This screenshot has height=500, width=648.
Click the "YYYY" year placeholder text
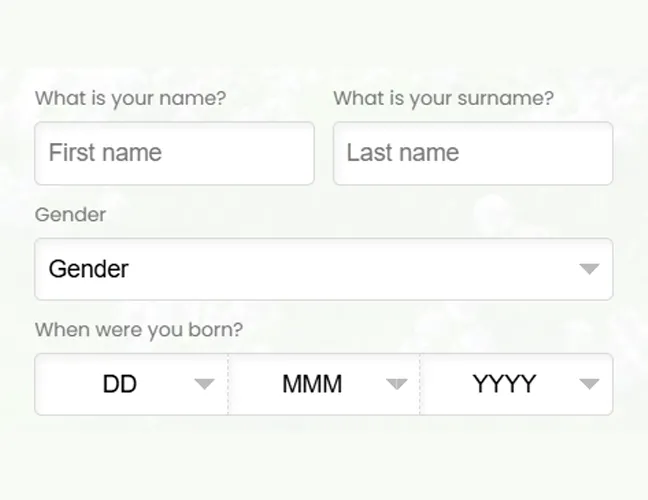tap(504, 384)
